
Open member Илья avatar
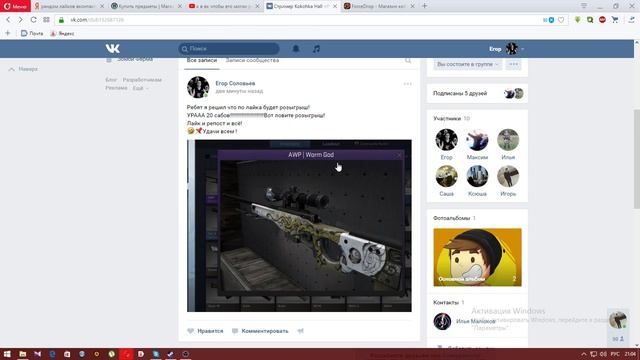coord(508,140)
